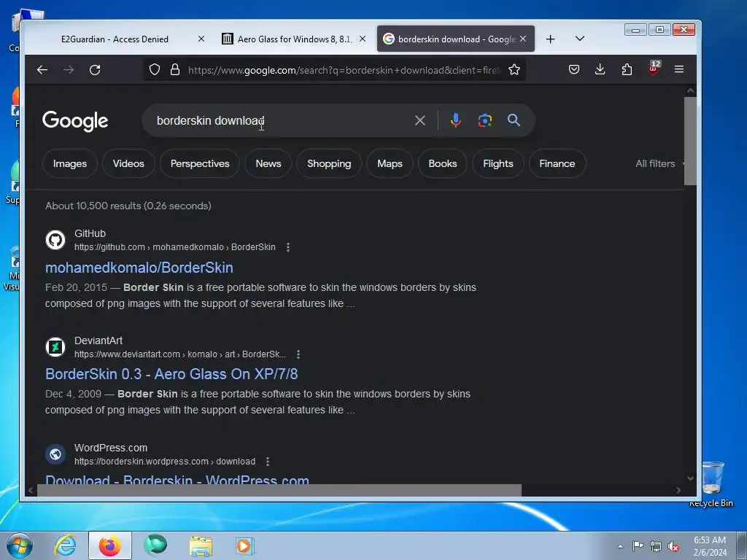
Task: Close the E2Guardian tab
Action: 201,39
